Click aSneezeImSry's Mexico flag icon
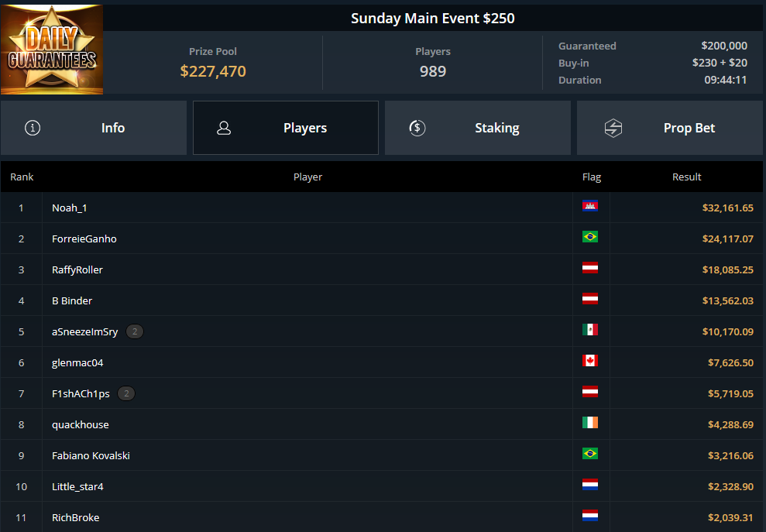The image size is (766, 532). click(590, 330)
